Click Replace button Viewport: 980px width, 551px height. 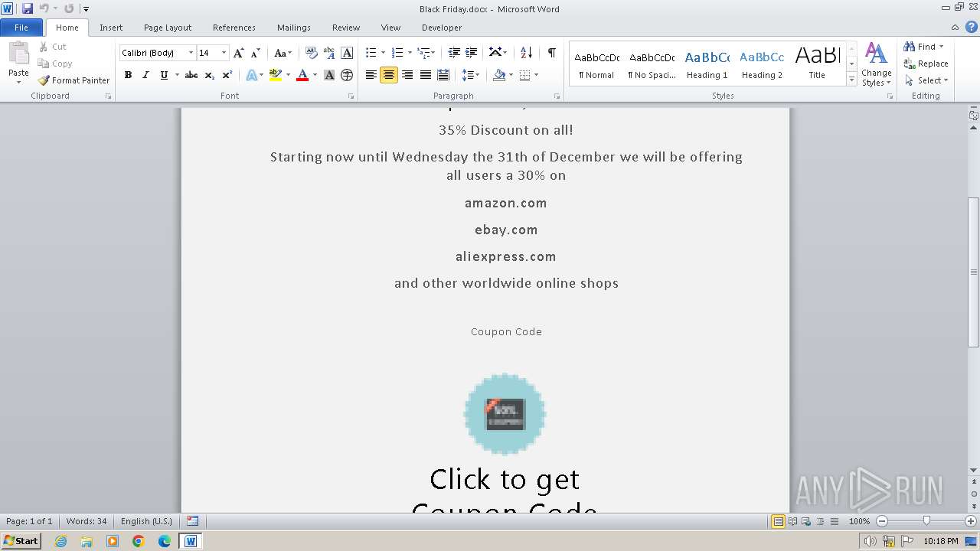(926, 64)
